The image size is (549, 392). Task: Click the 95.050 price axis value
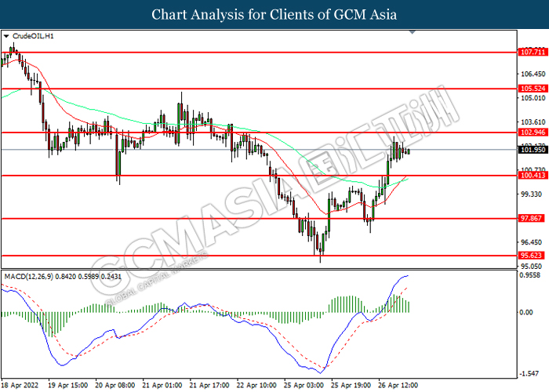click(532, 267)
